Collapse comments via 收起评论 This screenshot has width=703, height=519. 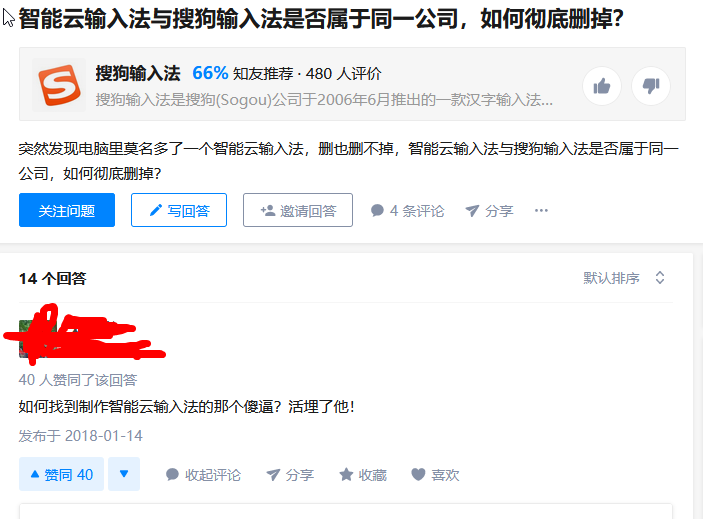203,475
